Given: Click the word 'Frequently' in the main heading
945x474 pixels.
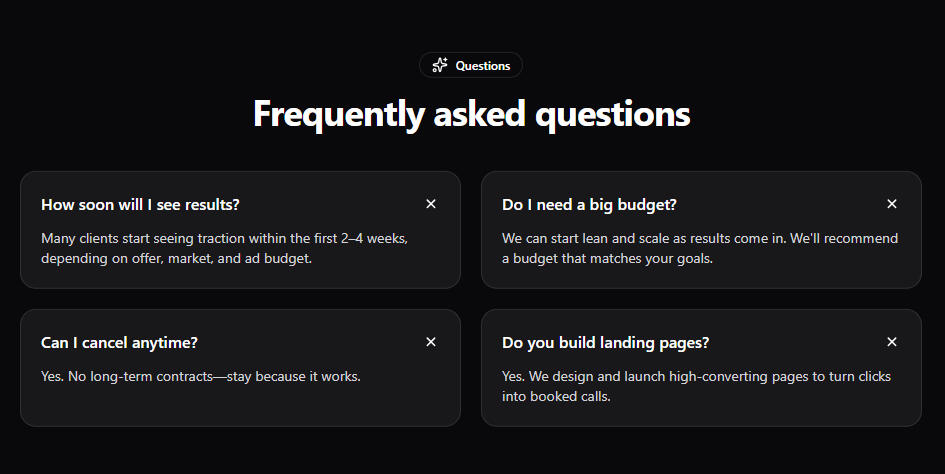Looking at the screenshot, I should pyautogui.click(x=338, y=114).
